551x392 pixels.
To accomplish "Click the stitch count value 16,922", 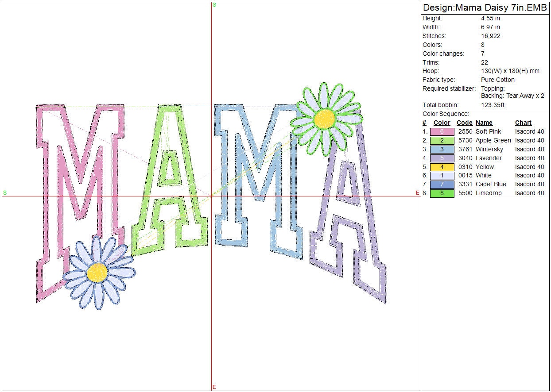I will [490, 36].
